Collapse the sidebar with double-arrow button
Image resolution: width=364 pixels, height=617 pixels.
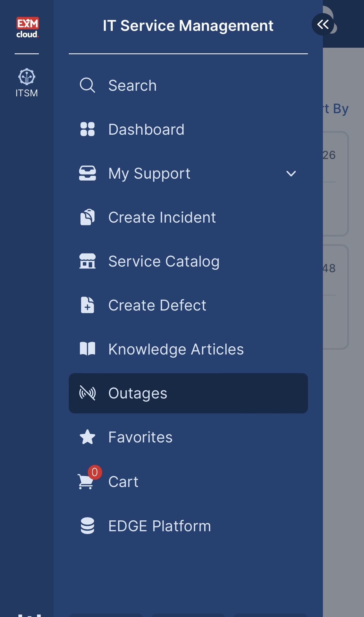pos(323,24)
